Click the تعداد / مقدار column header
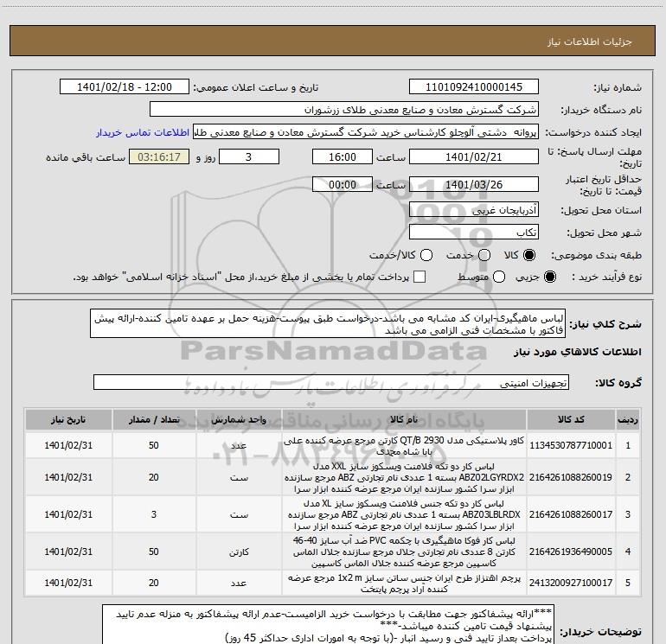The image size is (666, 644). coord(154,419)
